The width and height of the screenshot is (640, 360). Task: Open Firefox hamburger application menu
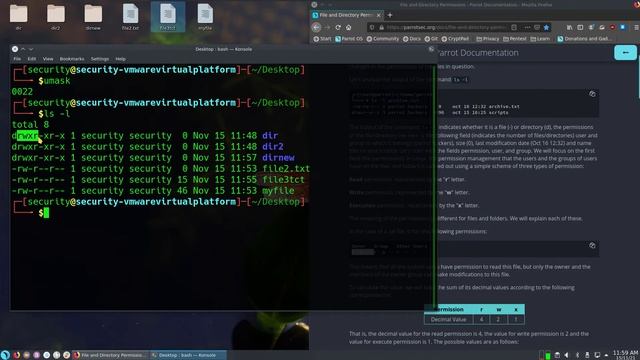[636, 27]
